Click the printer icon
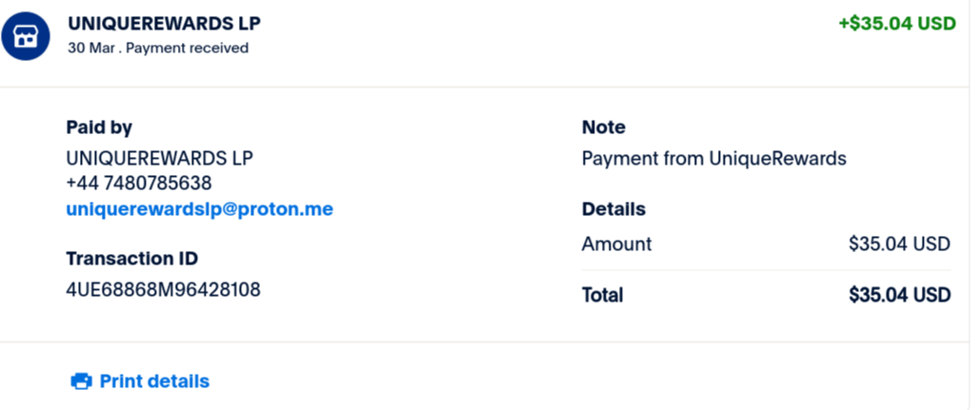This screenshot has width=980, height=410. coord(81,381)
